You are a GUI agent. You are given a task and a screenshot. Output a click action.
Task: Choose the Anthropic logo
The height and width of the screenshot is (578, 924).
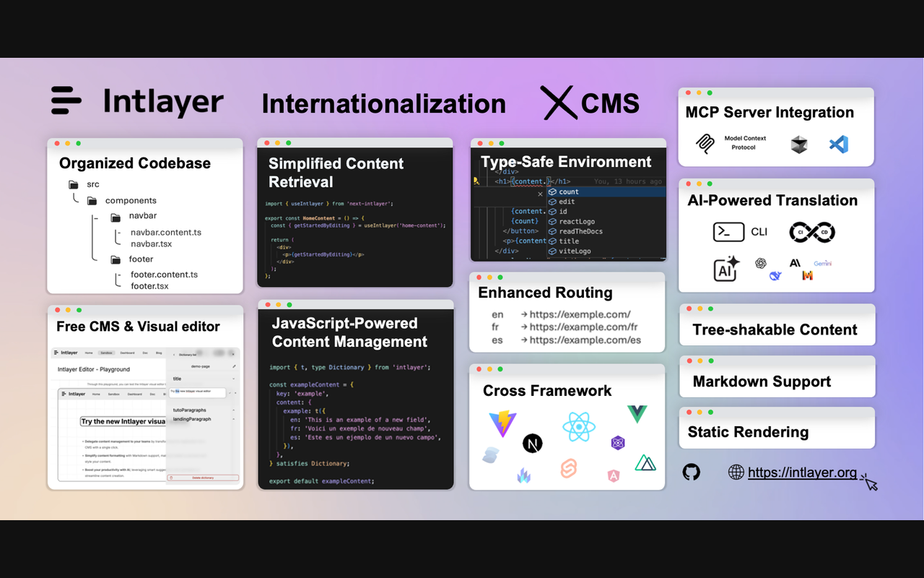[795, 263]
